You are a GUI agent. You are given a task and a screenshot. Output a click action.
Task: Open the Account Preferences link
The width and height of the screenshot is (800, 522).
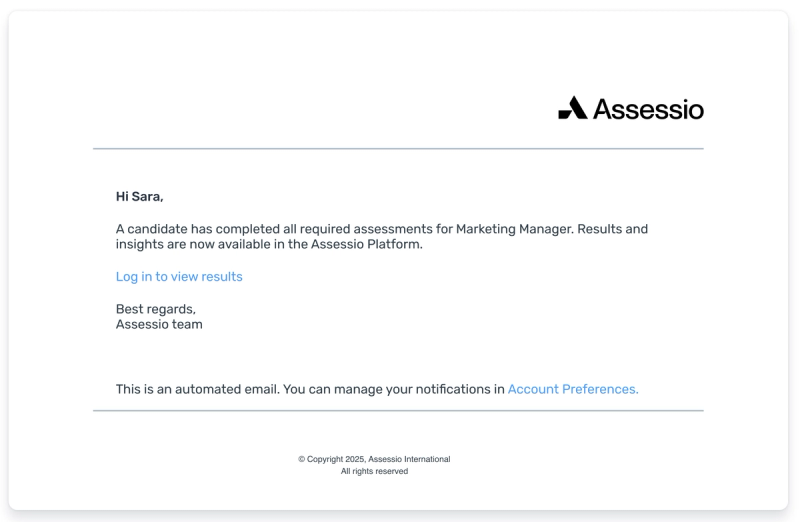click(x=573, y=389)
